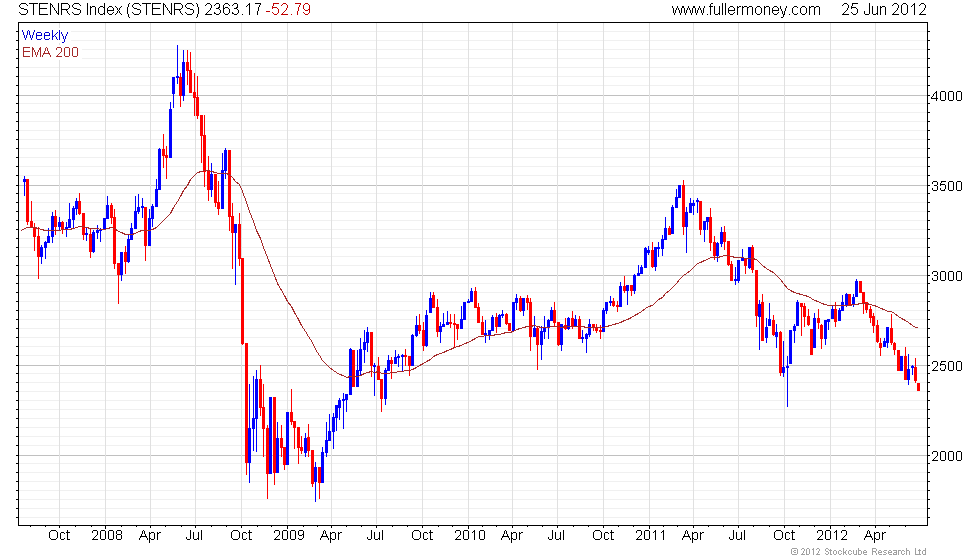Click the 2008 year axis label

(x=107, y=535)
